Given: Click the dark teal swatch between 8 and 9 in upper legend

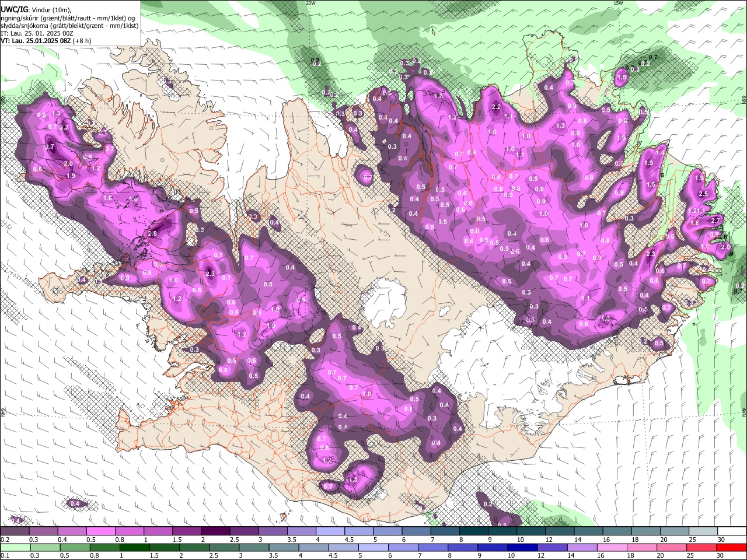Looking at the screenshot, I should coord(473,531).
